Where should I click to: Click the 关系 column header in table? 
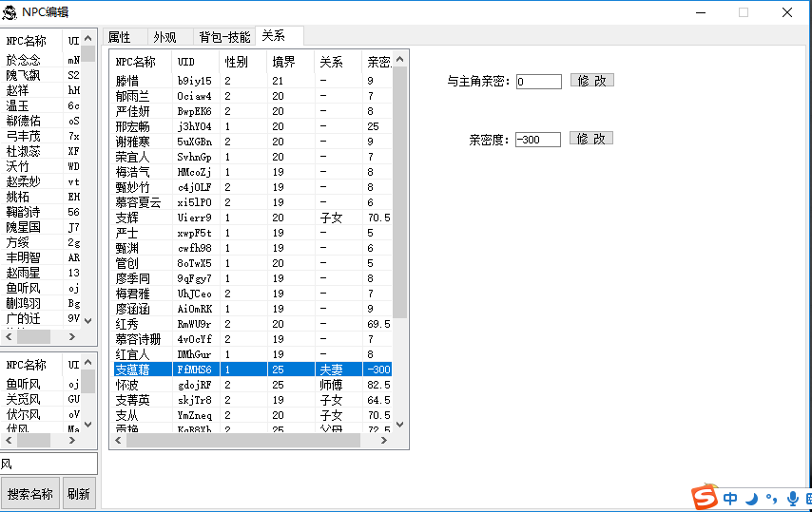(338, 62)
